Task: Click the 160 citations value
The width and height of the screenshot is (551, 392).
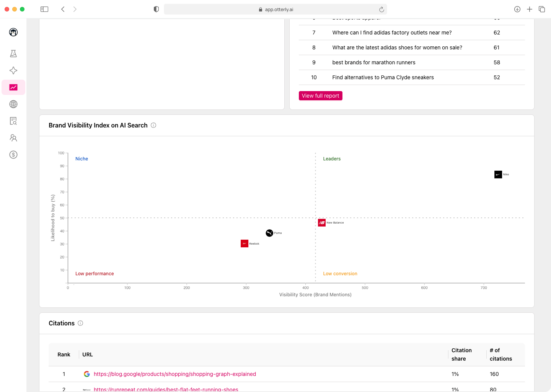Action: click(x=494, y=374)
